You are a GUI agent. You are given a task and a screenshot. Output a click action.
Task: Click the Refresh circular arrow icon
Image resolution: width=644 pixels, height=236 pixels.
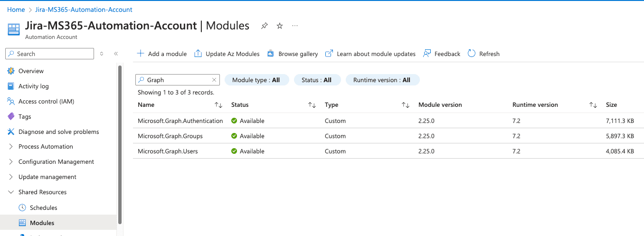click(x=472, y=54)
